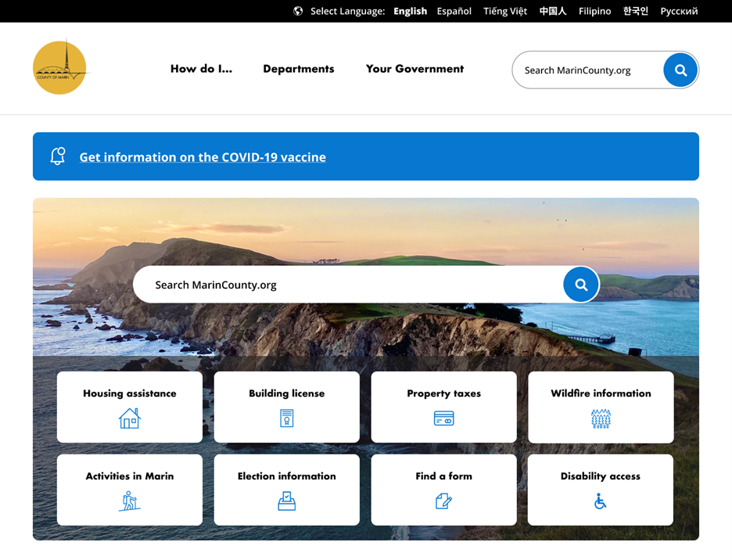Click the hero search magnifier button
Image resolution: width=732 pixels, height=560 pixels.
point(581,285)
